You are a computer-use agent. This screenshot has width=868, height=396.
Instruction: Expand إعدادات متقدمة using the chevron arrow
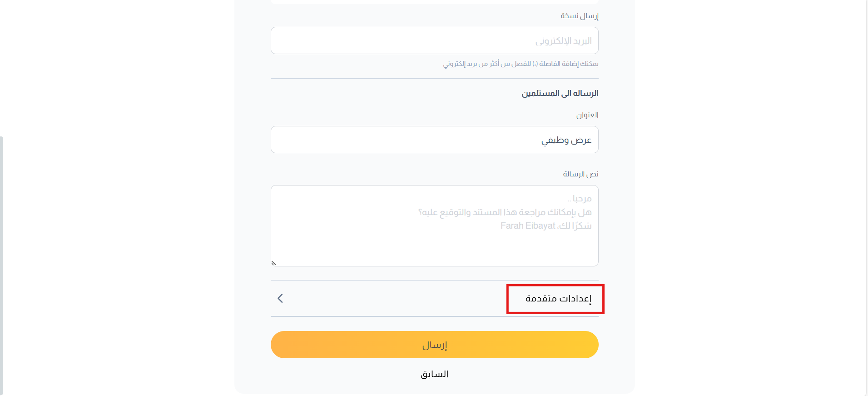280,298
